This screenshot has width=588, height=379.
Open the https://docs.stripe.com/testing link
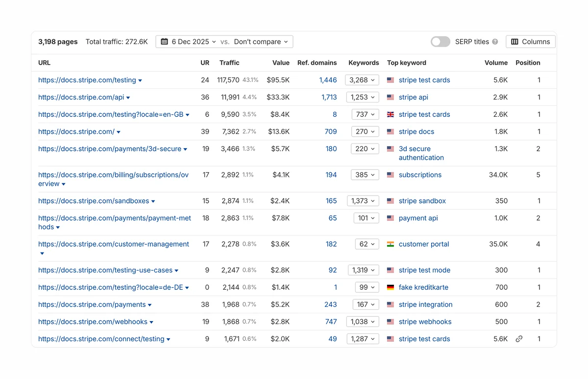(x=87, y=80)
